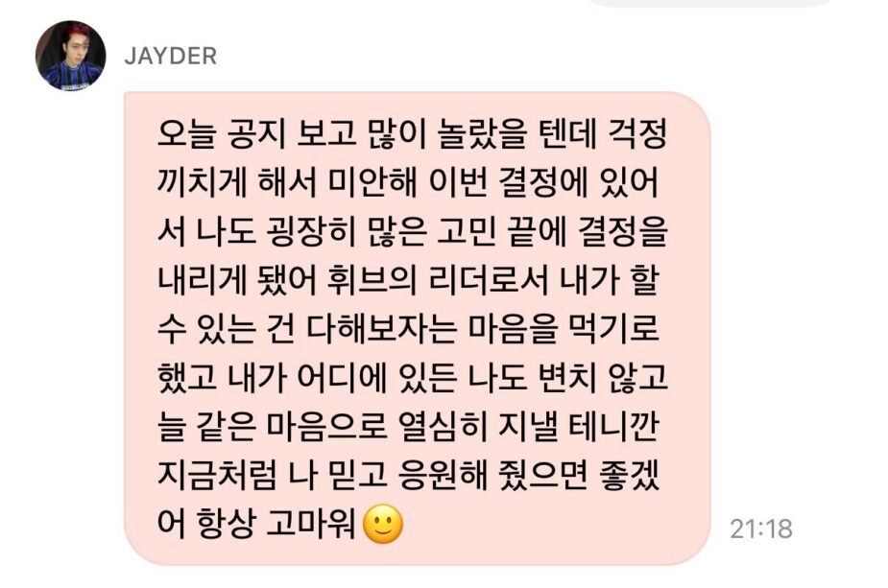This screenshot has height=588, width=888.
Task: Open JAYDER's profile picture
Action: tap(70, 56)
